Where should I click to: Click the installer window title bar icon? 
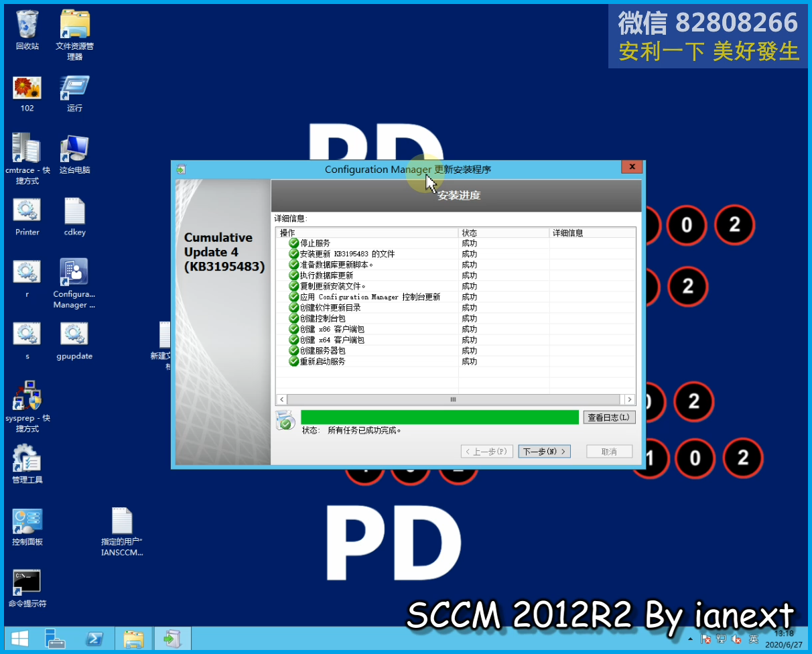pos(181,170)
